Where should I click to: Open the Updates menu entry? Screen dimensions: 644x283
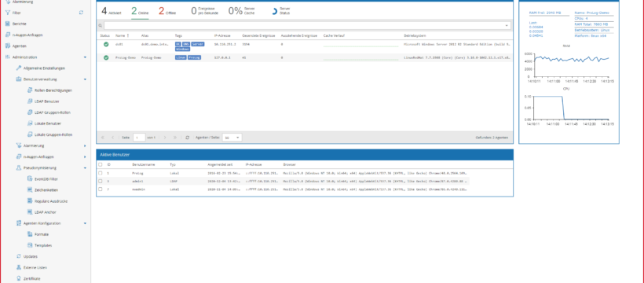click(31, 257)
